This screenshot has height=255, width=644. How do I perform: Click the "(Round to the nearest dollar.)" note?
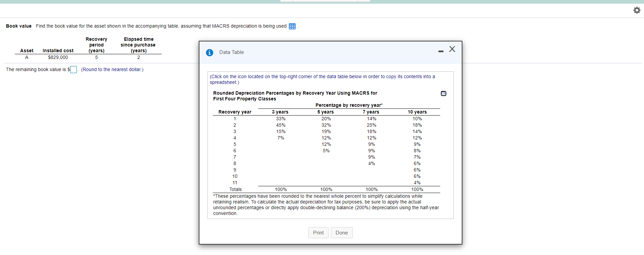pyautogui.click(x=112, y=69)
